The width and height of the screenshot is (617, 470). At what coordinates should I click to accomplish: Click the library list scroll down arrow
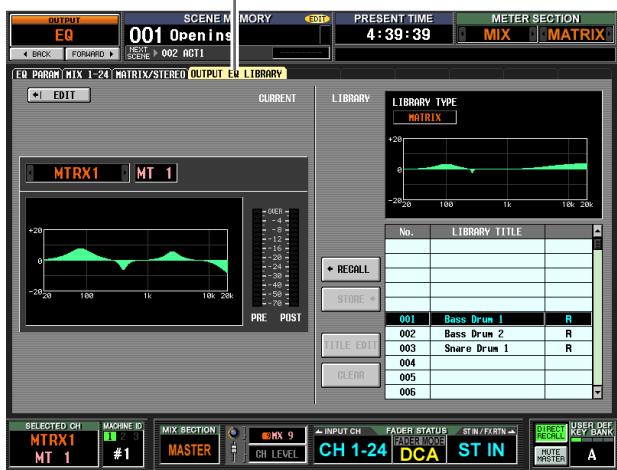pos(597,392)
